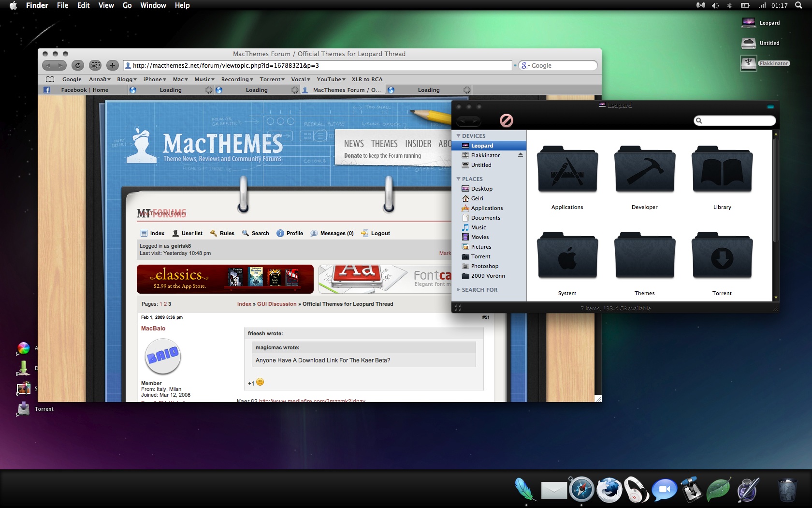This screenshot has height=508, width=812.
Task: Click the Google search field in Safari
Action: [558, 65]
